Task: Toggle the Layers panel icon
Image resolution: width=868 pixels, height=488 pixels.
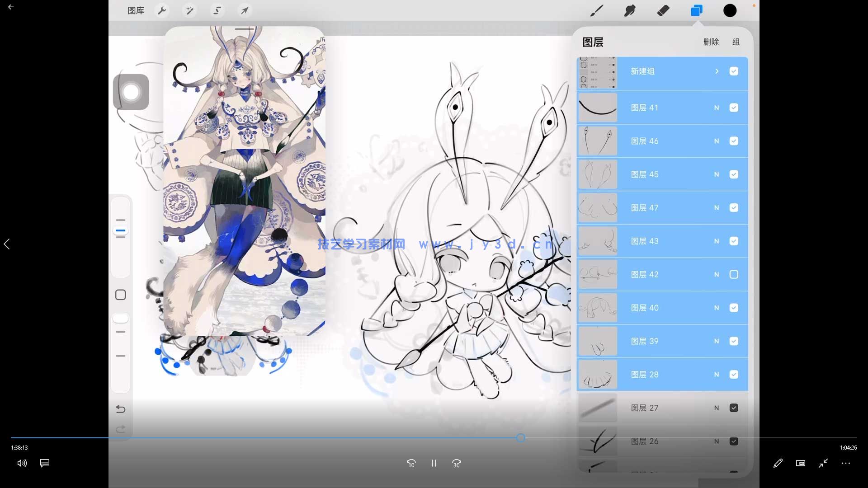Action: pos(697,10)
